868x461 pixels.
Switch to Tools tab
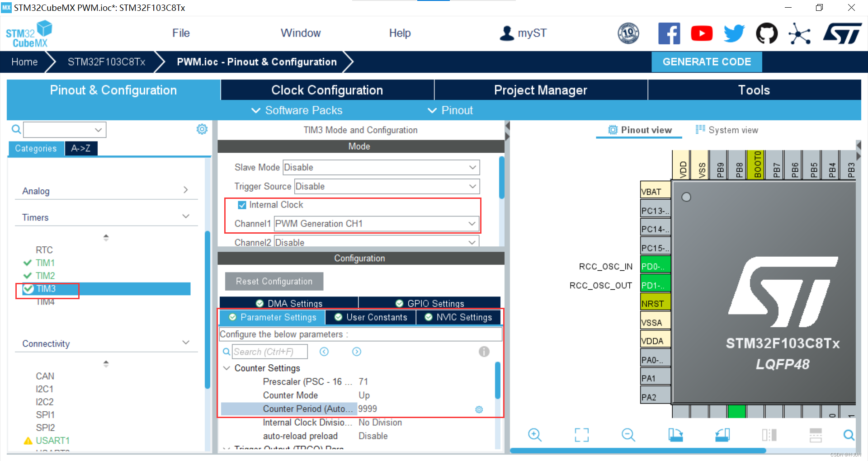pyautogui.click(x=754, y=90)
